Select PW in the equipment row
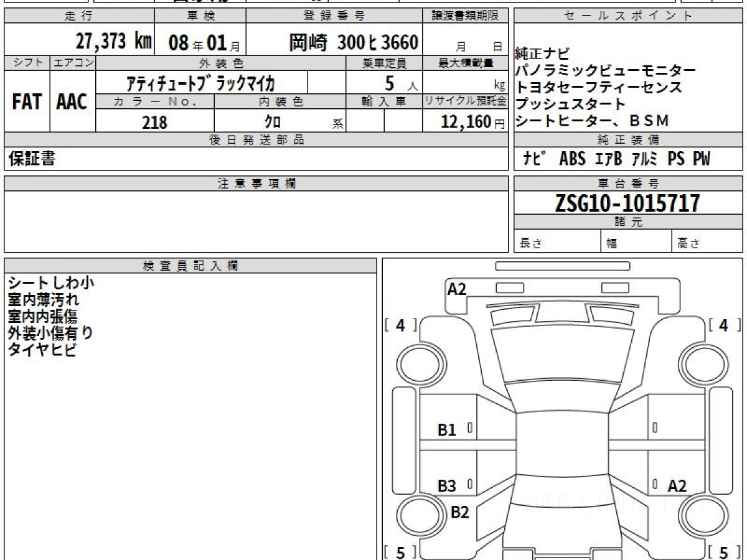The image size is (747, 560). click(x=701, y=160)
